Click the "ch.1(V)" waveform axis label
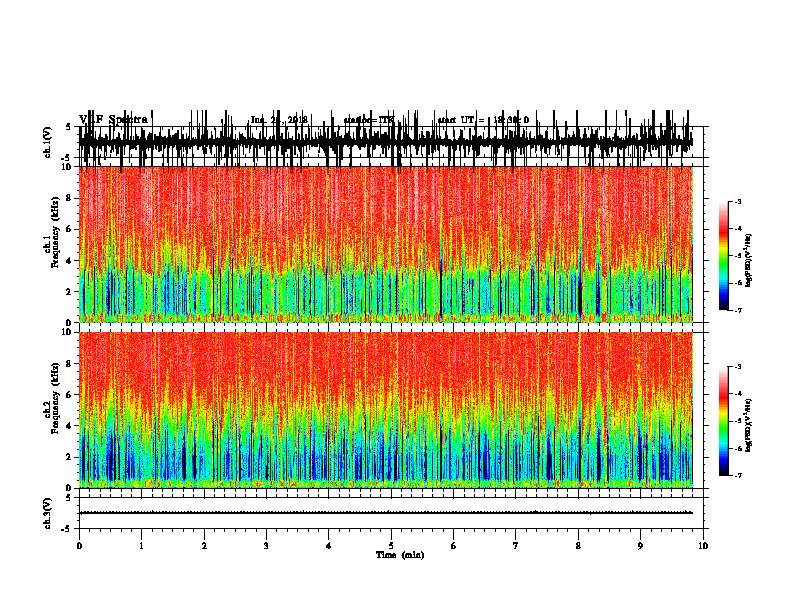 tap(48, 142)
